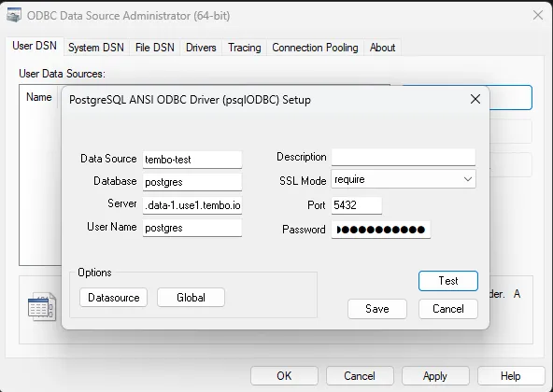The width and height of the screenshot is (553, 392).
Task: Open the File DSN tab
Action: pos(155,48)
